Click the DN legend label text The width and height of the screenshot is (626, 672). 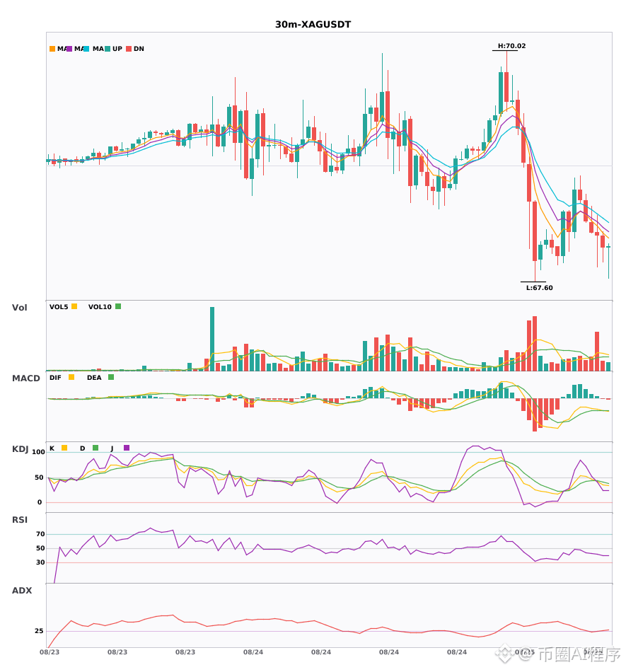click(139, 49)
